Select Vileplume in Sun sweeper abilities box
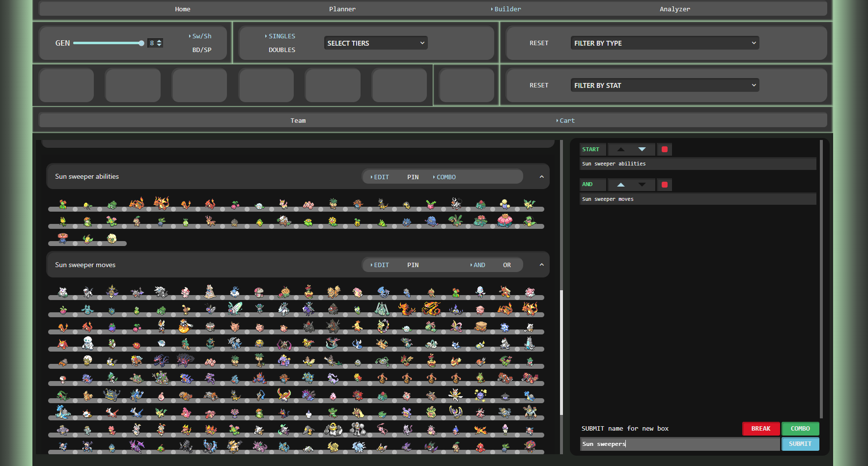Screen dimensions: 868x466 point(63,238)
